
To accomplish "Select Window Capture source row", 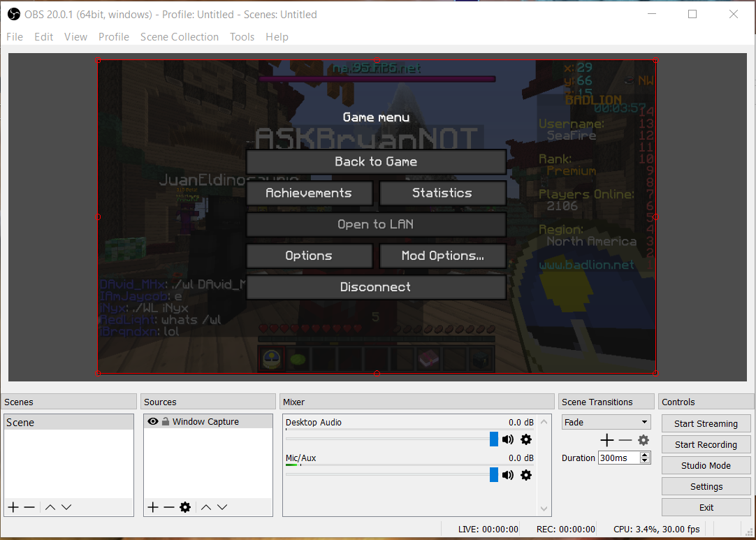I will tap(208, 421).
